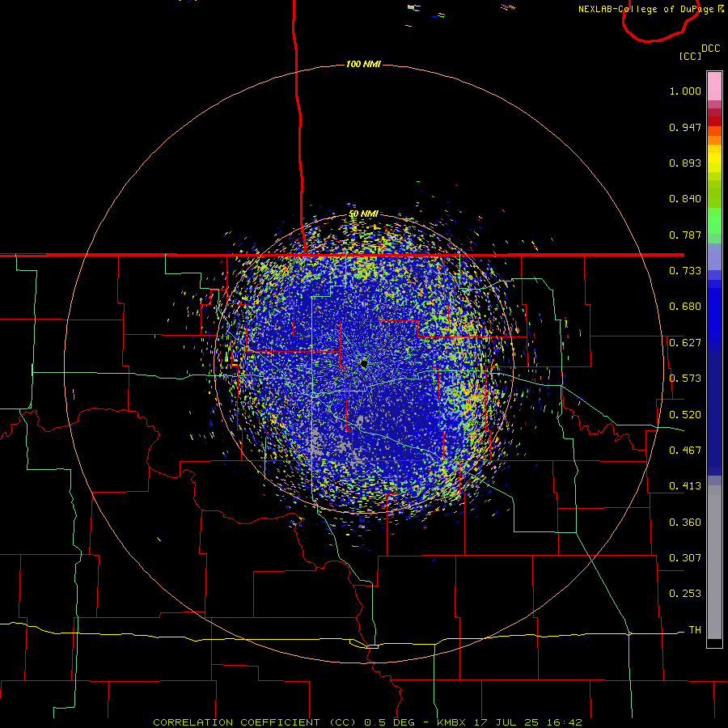Select the 0.787 scale value
This screenshot has width=728, height=728.
click(x=685, y=235)
